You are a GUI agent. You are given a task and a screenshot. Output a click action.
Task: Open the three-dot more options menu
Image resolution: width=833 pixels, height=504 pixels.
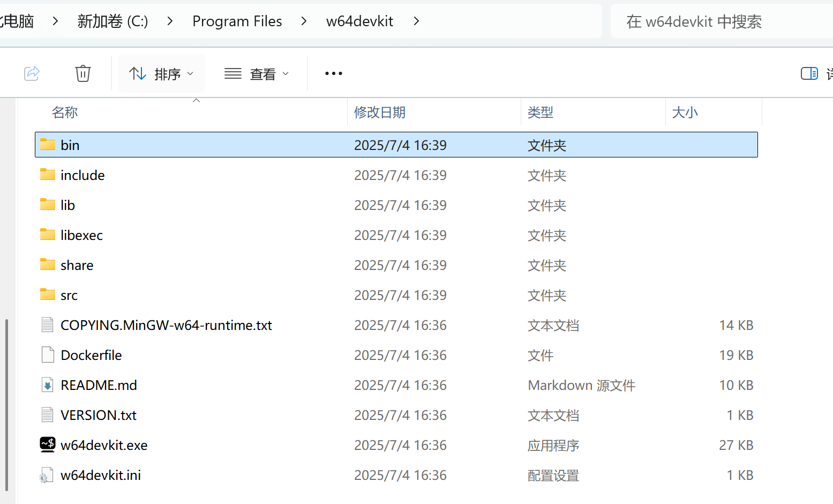point(334,73)
